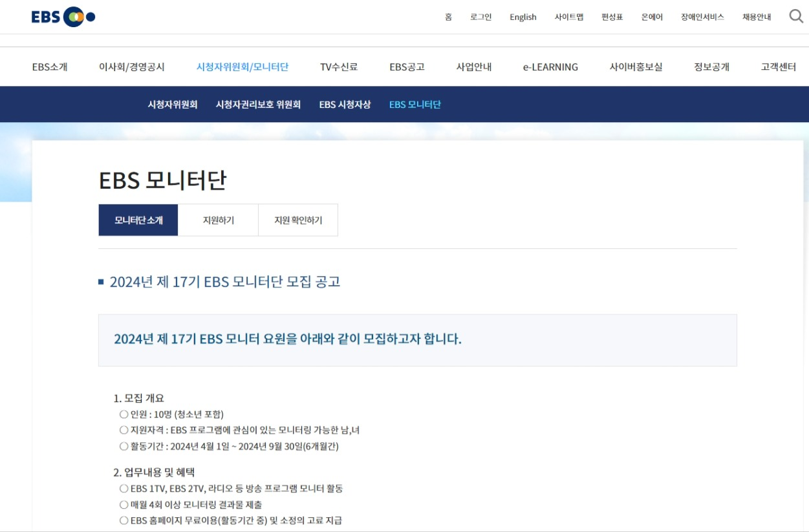809x532 pixels.
Task: Open the search magnifier icon
Action: pos(796,16)
